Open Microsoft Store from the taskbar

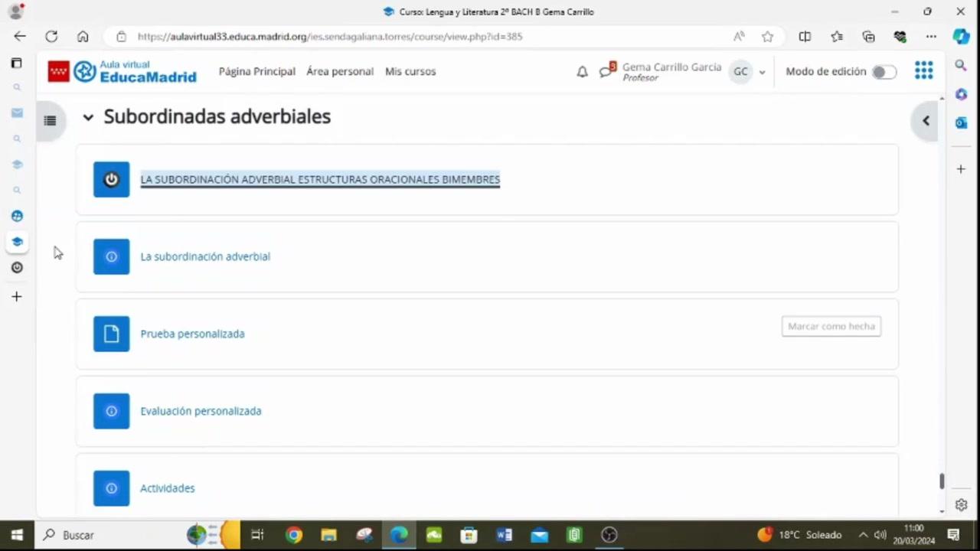tap(469, 535)
